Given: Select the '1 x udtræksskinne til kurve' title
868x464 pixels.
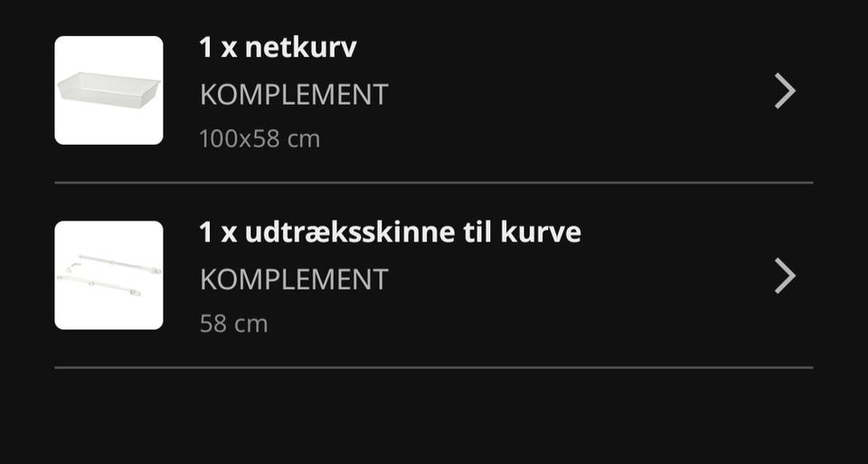Looking at the screenshot, I should pyautogui.click(x=391, y=232).
